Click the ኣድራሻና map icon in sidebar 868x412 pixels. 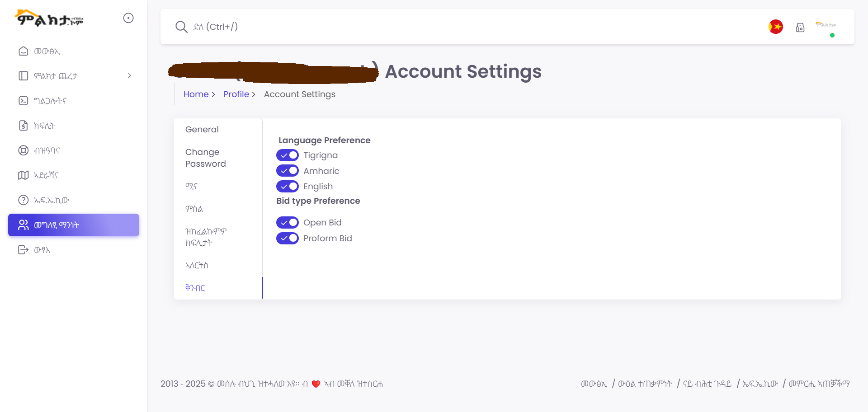click(x=24, y=175)
